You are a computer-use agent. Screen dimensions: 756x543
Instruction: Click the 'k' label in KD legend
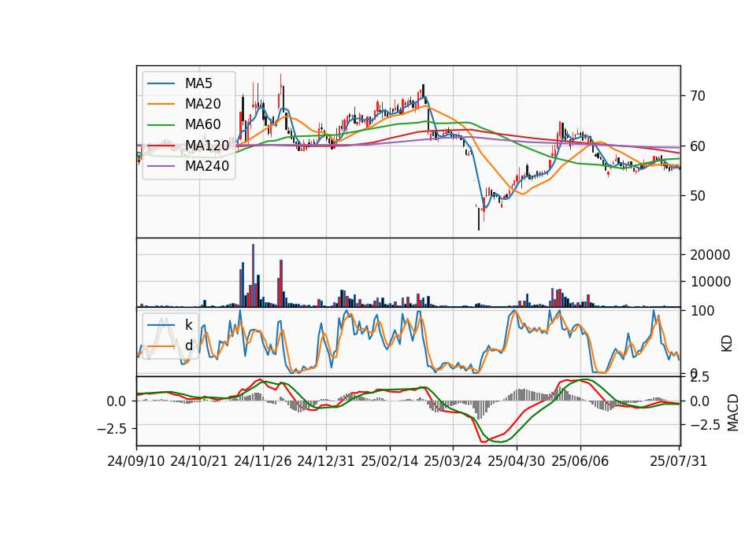tap(188, 325)
